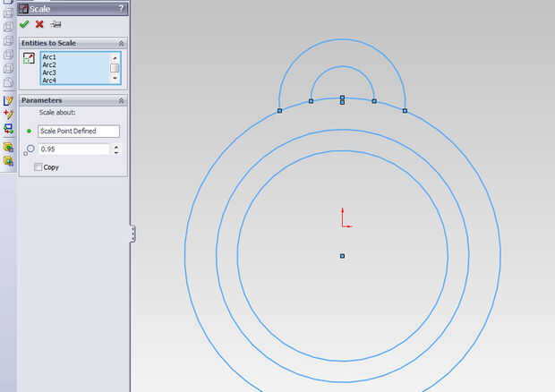Click the 0.95 scale factor field

73,149
